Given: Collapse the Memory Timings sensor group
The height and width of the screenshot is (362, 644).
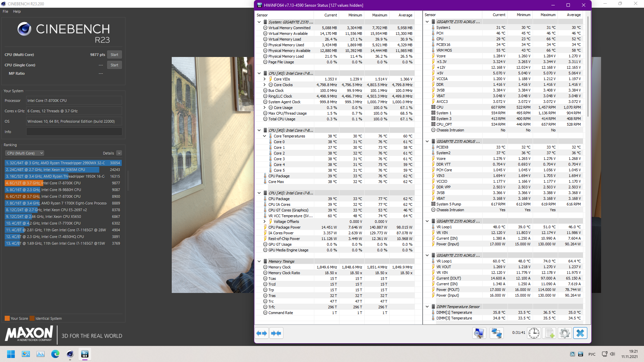Looking at the screenshot, I should pos(259,261).
